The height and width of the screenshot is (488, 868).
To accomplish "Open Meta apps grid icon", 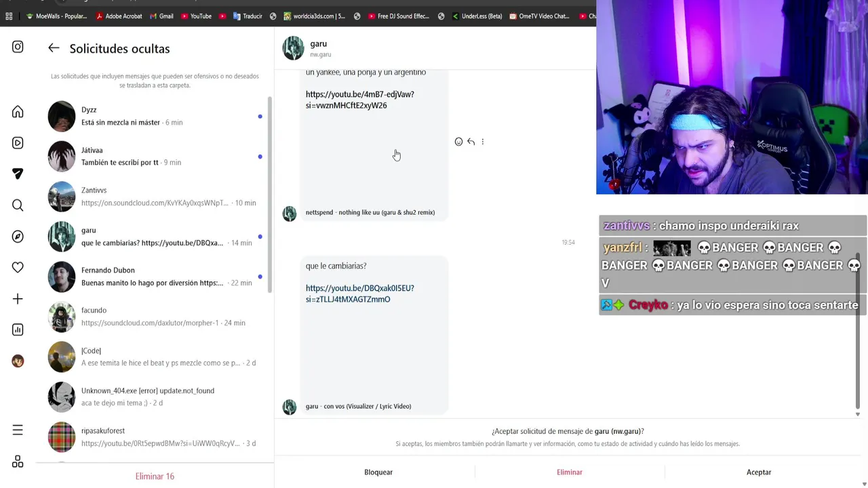I will 18,462.
